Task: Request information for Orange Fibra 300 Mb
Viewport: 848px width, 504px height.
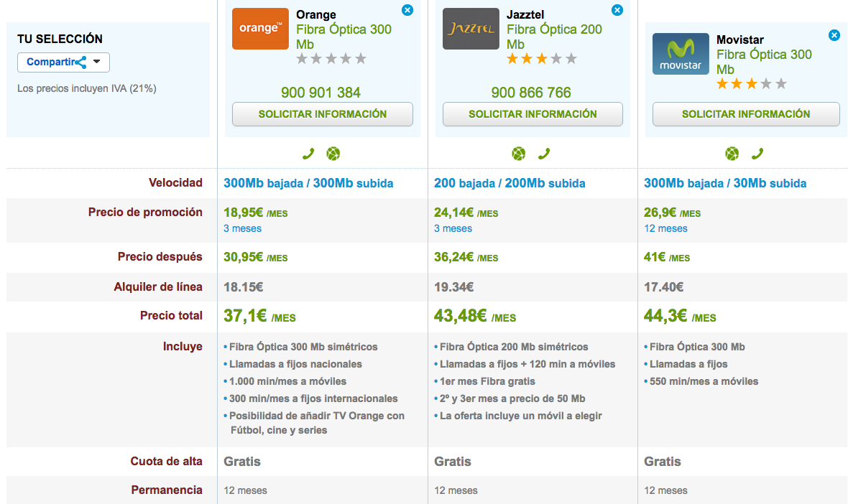Action: pos(323,114)
